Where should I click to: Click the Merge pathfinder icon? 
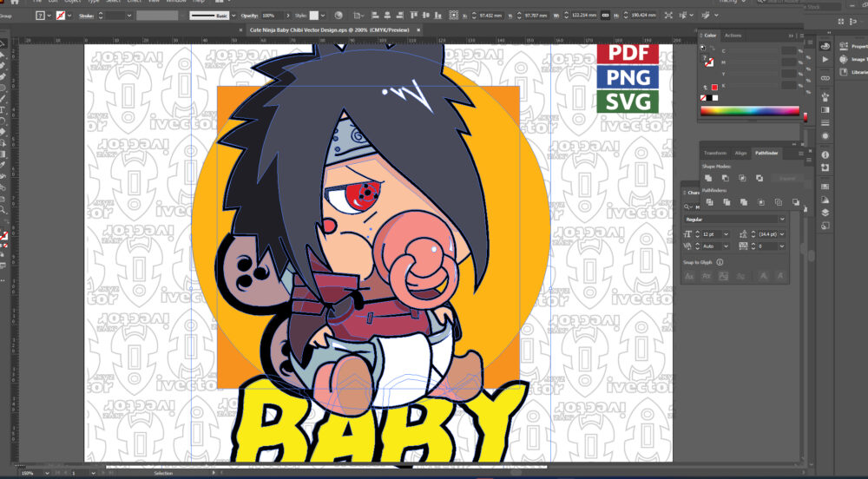[744, 202]
